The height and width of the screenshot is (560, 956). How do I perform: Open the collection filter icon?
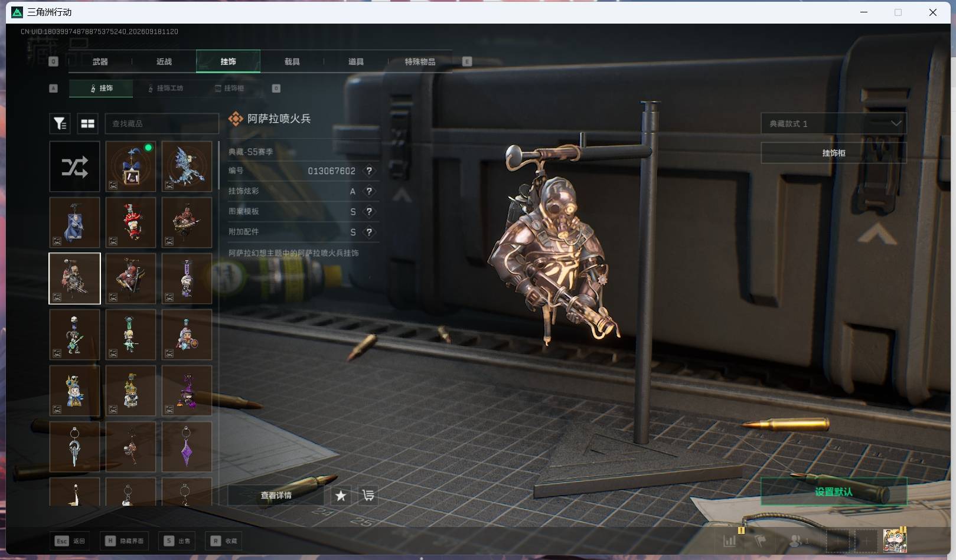[x=60, y=123]
